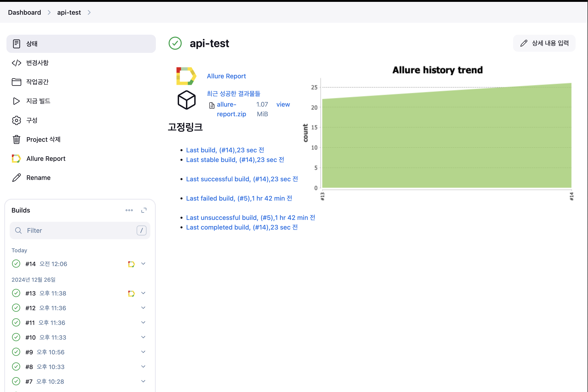Click api-test success status check icon

[x=175, y=43]
